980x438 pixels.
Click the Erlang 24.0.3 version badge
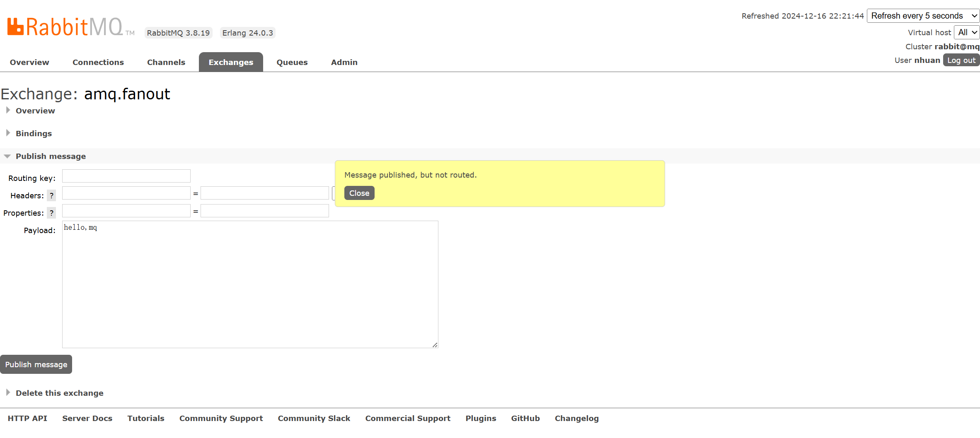pyautogui.click(x=247, y=33)
